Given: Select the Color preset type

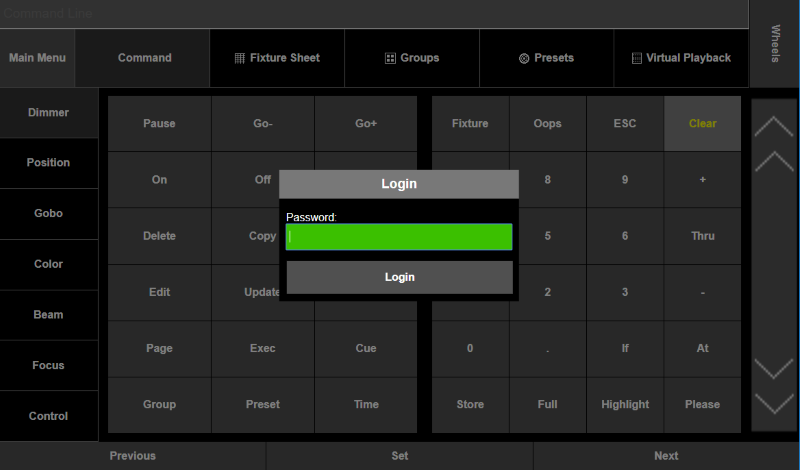Looking at the screenshot, I should click(x=48, y=264).
